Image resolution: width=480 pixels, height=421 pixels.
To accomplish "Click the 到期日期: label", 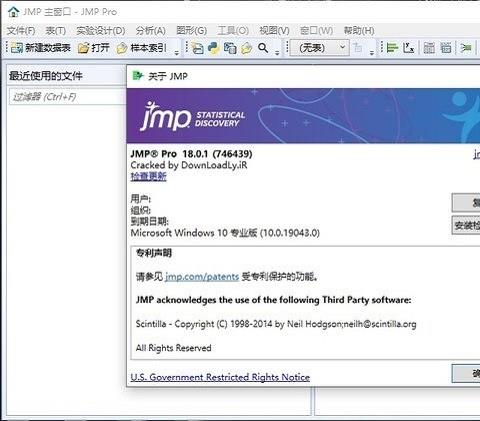I will [x=150, y=221].
